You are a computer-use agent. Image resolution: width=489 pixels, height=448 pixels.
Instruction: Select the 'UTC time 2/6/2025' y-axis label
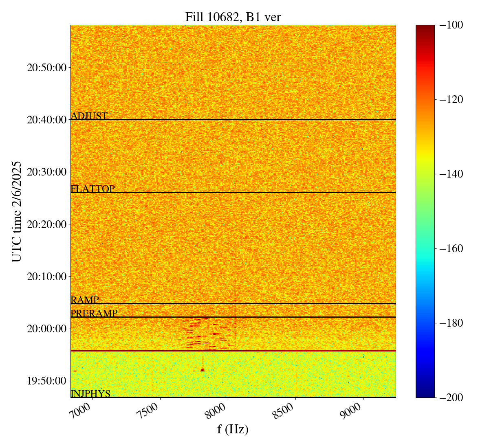point(16,211)
